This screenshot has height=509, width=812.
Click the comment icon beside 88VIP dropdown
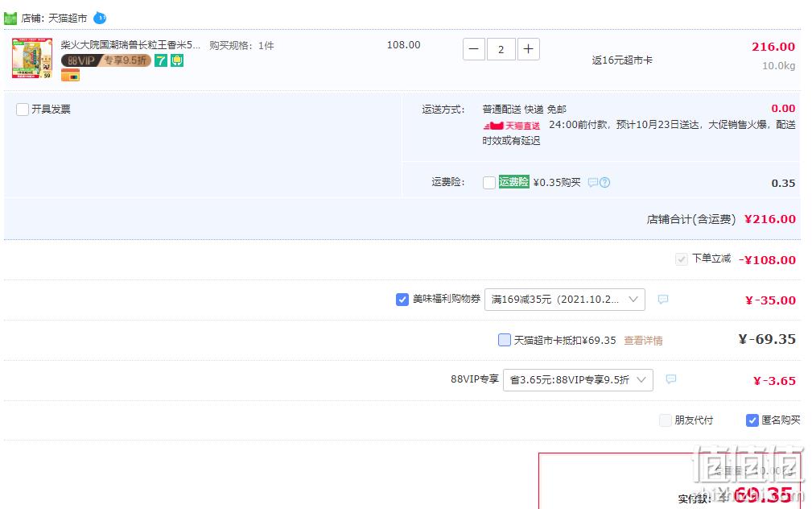click(670, 379)
